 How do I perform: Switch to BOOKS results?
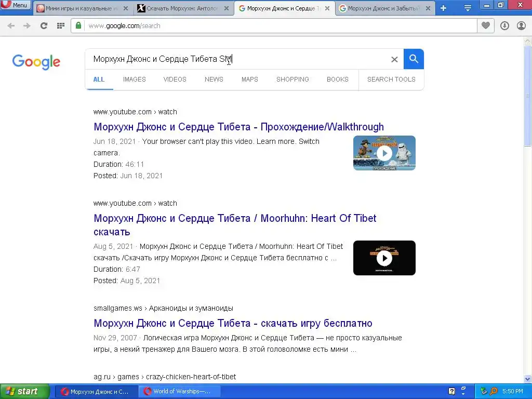338,79
